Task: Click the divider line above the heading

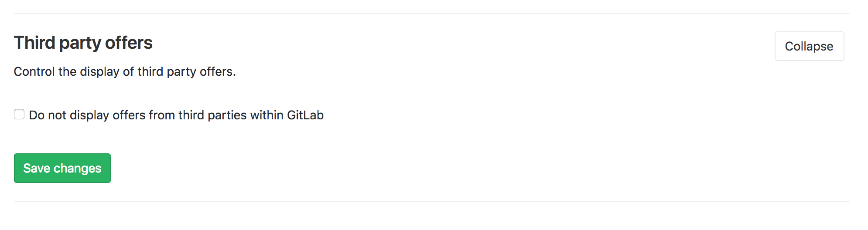Action: coord(431,14)
